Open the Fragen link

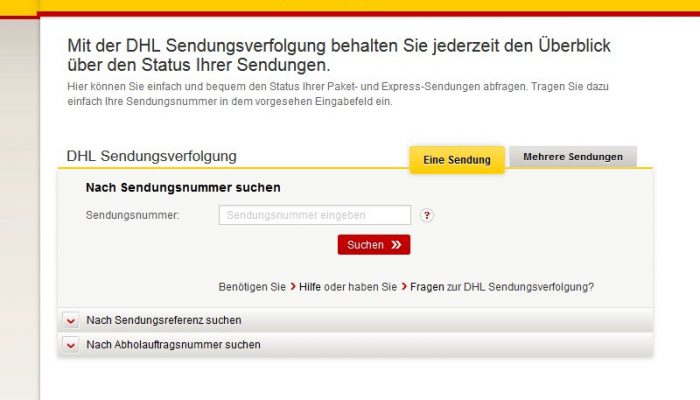(427, 287)
